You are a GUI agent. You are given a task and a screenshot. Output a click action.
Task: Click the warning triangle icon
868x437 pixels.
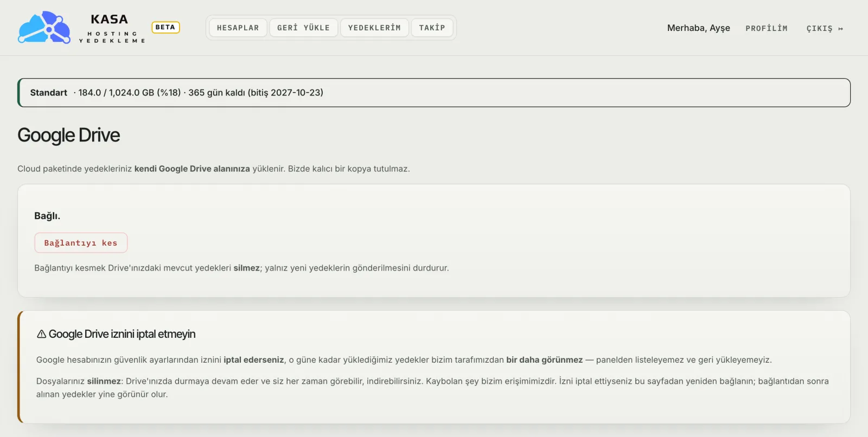[x=41, y=334]
